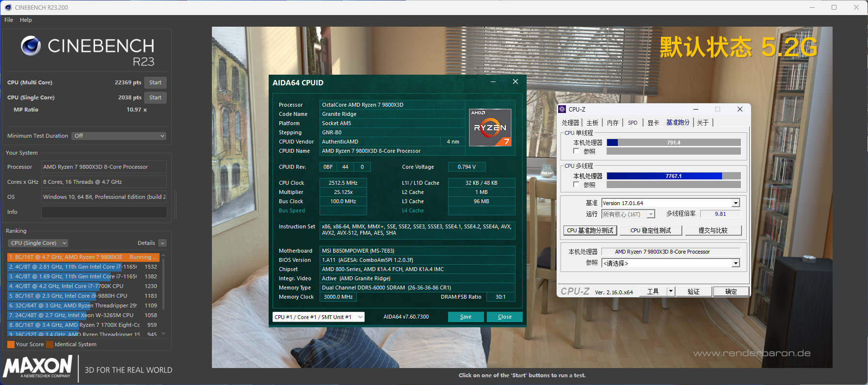Click the empty Info text field

point(104,212)
